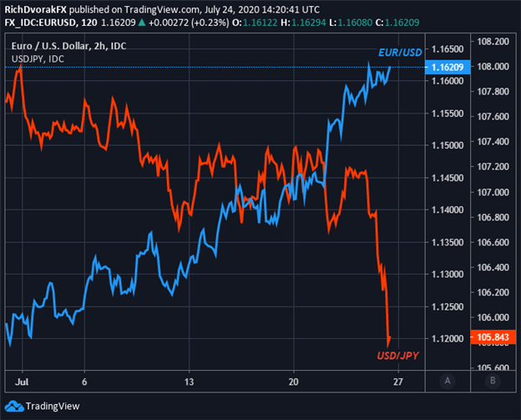Click the 106.400 right axis value

(493, 267)
